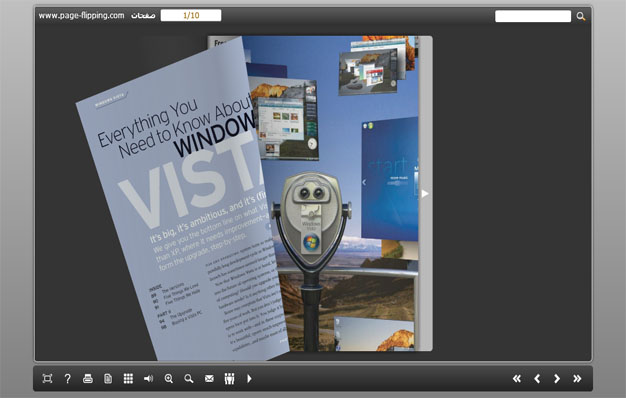Screen dimensions: 626x398
Task: Click the search text box at top
Action: (533, 16)
